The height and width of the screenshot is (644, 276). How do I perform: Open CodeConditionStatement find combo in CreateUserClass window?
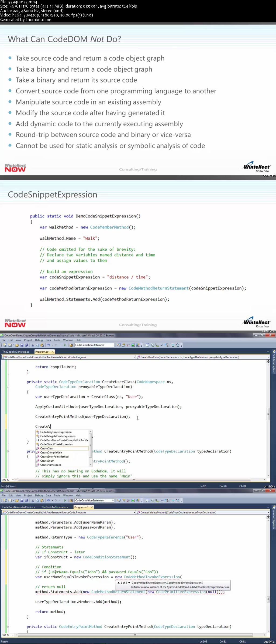[113, 345]
